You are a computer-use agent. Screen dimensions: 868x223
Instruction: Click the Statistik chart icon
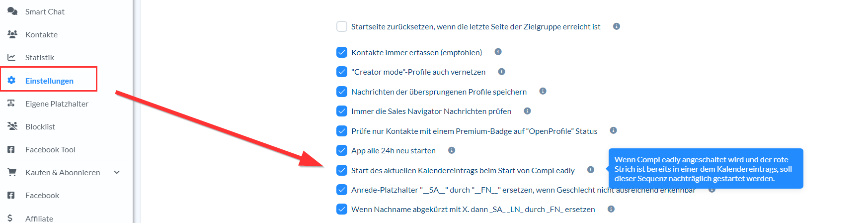point(12,57)
